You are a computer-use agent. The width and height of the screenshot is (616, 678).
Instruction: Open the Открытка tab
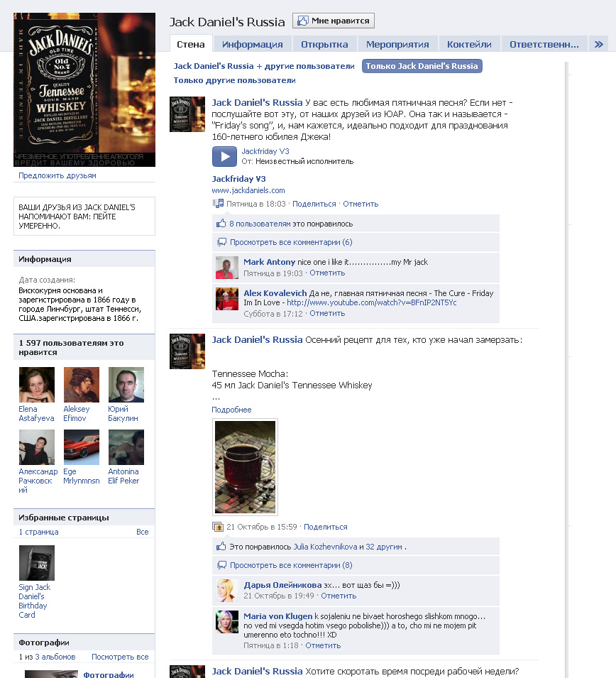tap(324, 44)
